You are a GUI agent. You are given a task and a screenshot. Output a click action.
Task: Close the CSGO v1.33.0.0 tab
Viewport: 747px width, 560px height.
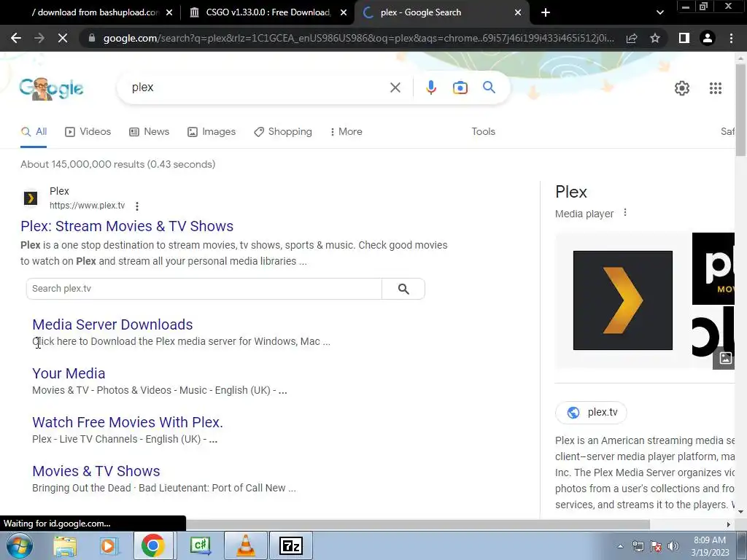click(344, 12)
